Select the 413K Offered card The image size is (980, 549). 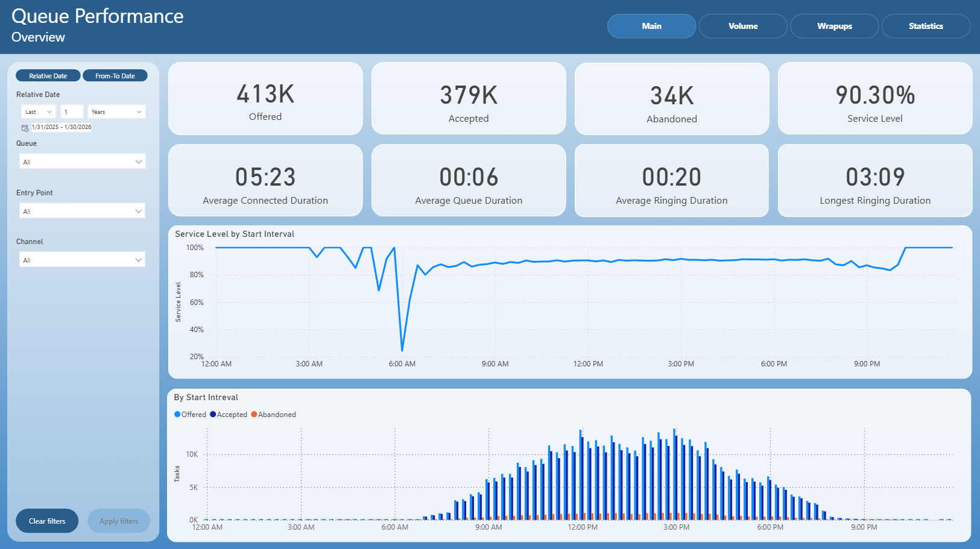(x=265, y=99)
